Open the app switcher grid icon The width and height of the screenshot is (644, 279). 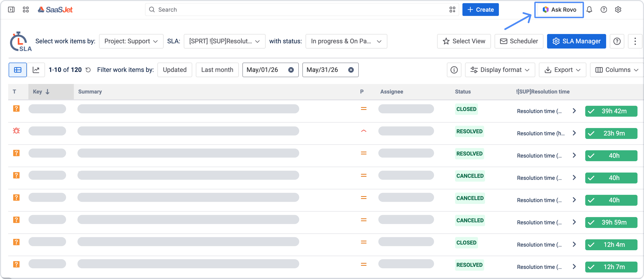pyautogui.click(x=26, y=9)
